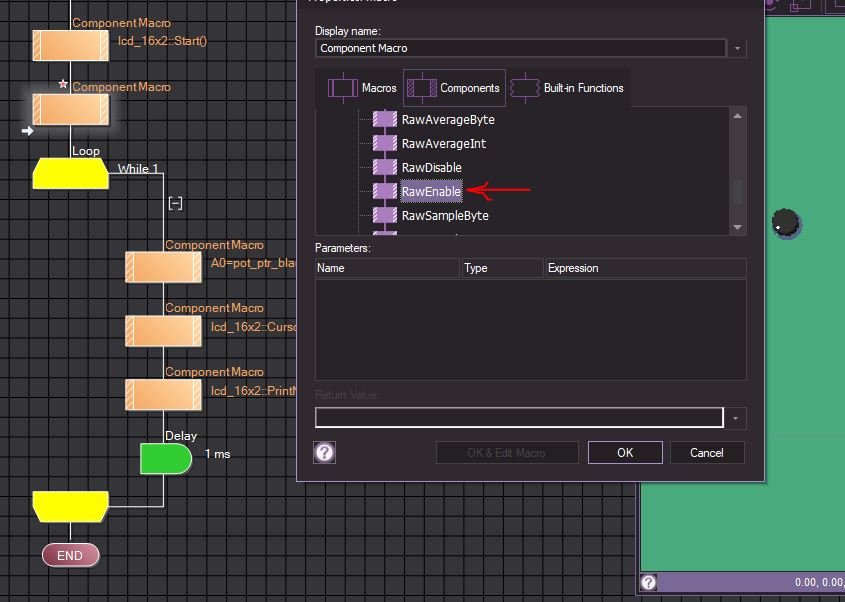Select the lcd_16x2::Start() component macro icon
The height and width of the screenshot is (602, 845).
tap(70, 45)
